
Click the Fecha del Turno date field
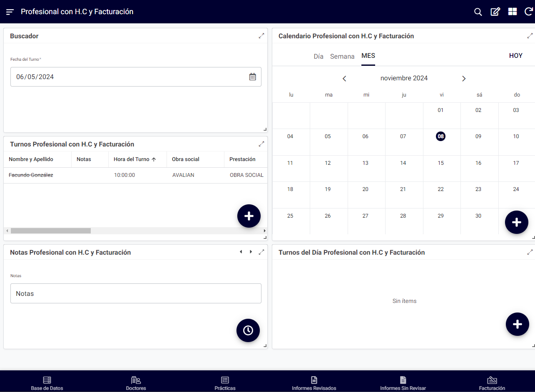click(x=136, y=77)
